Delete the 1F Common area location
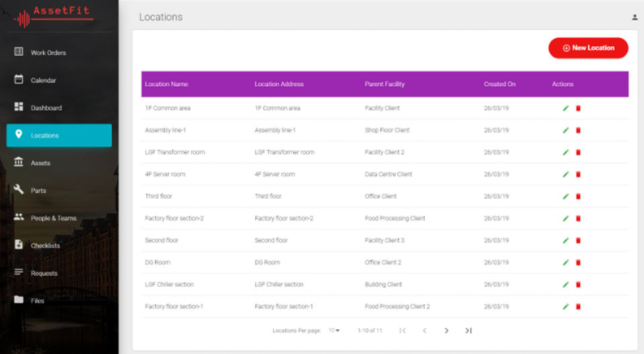Image resolution: width=644 pixels, height=354 pixels. pyautogui.click(x=578, y=108)
